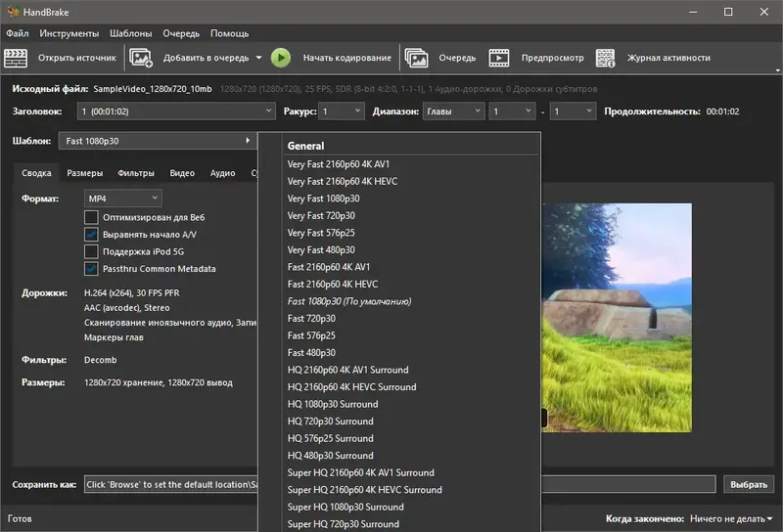Select preset 'Super HQ 2160p60 4K AV1 Surround'
The height and width of the screenshot is (532, 783).
(360, 472)
